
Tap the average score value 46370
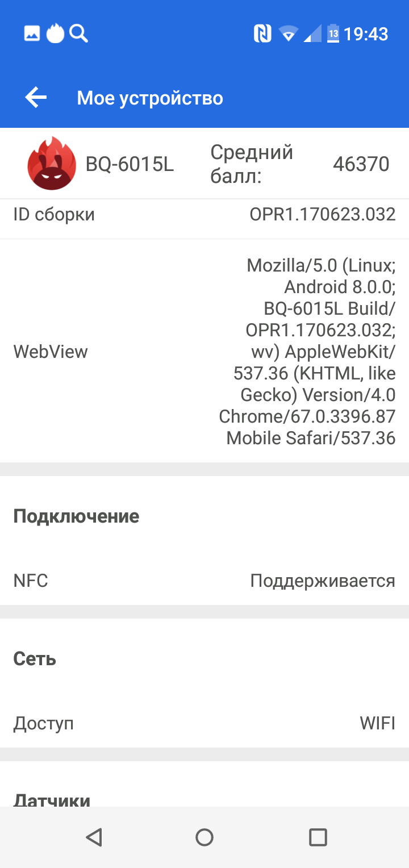tap(361, 164)
